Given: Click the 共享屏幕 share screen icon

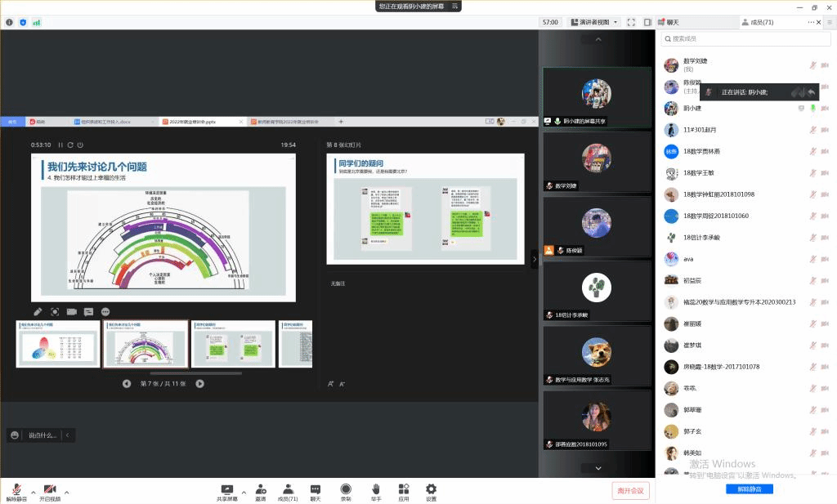Looking at the screenshot, I should click(x=227, y=488).
